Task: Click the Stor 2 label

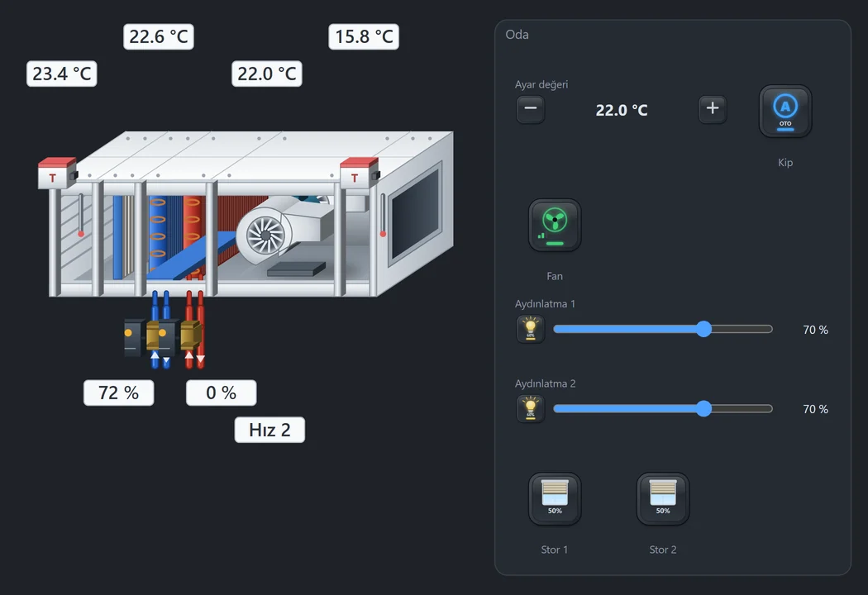Action: pos(663,550)
